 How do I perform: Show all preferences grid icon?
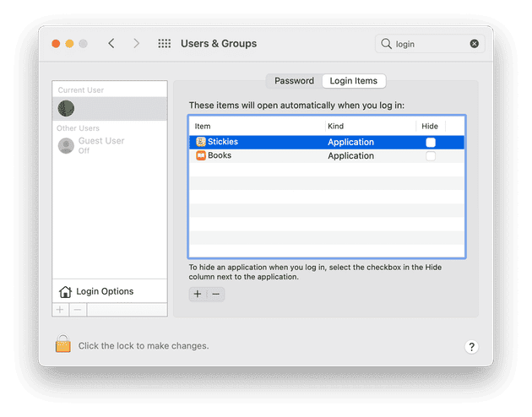[165, 43]
